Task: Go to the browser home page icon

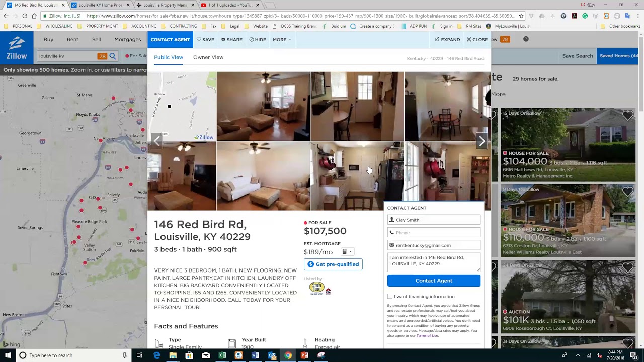Action: pyautogui.click(x=34, y=16)
